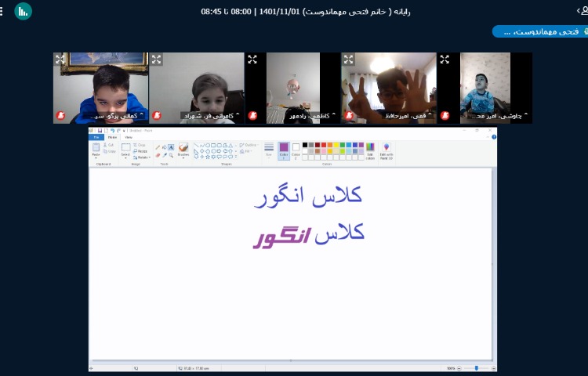This screenshot has width=588, height=376.
Task: Click muted mic badge on چاوشی امیر tile
Action: [445, 116]
